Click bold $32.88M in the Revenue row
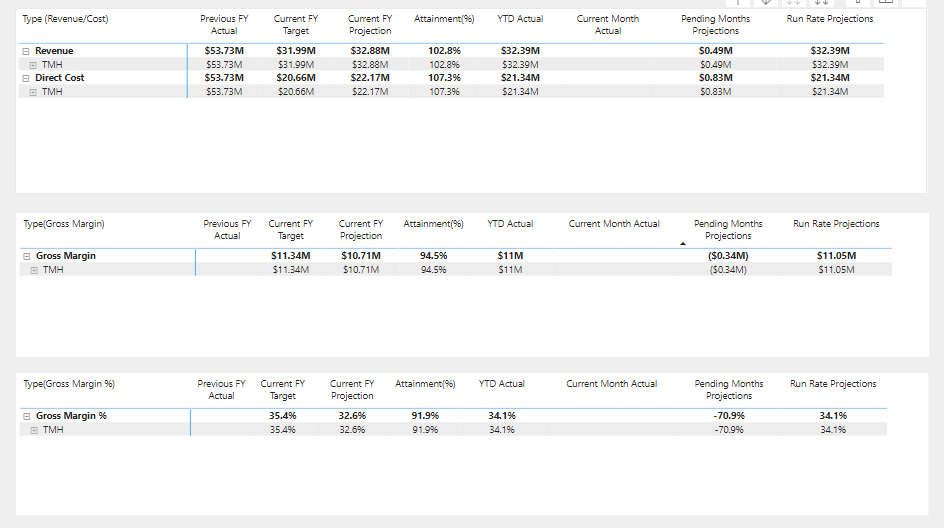The height and width of the screenshot is (528, 944). click(x=370, y=51)
